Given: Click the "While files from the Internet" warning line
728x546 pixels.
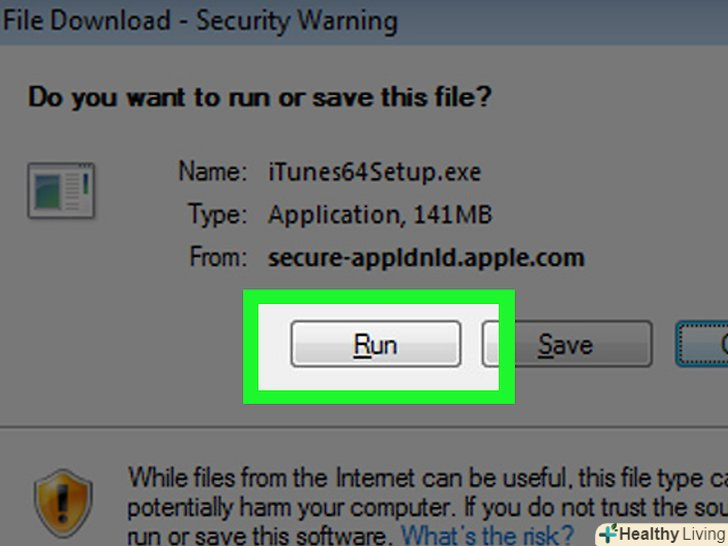Looking at the screenshot, I should (428, 477).
